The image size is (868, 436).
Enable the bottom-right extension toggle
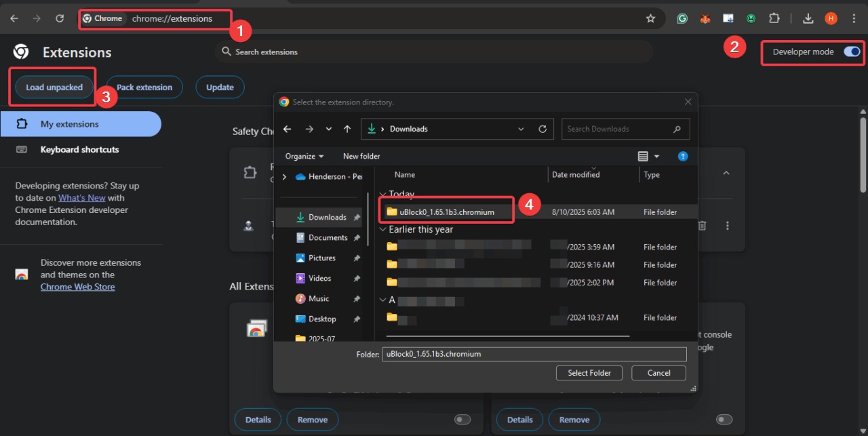(724, 420)
